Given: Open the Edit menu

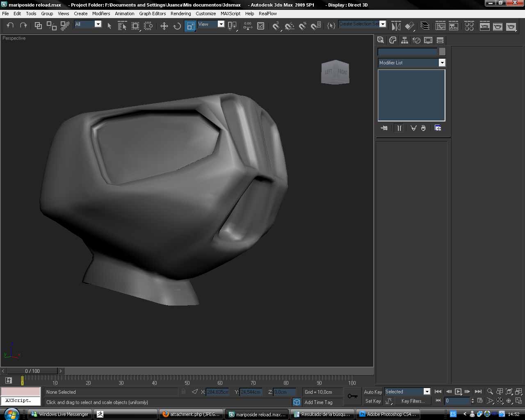Looking at the screenshot, I should point(17,14).
